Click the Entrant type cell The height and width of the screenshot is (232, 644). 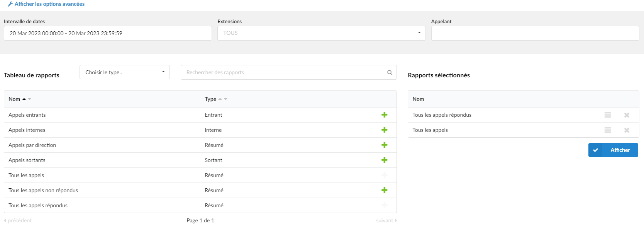[x=213, y=115]
